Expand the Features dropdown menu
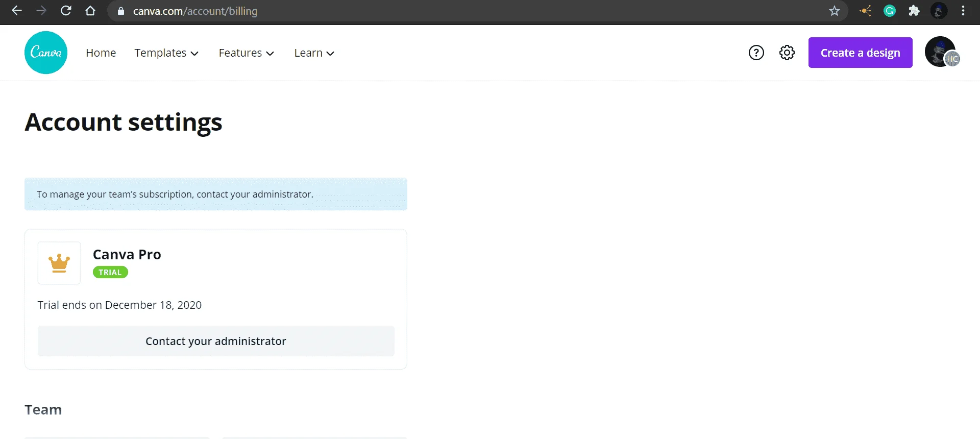 point(247,53)
